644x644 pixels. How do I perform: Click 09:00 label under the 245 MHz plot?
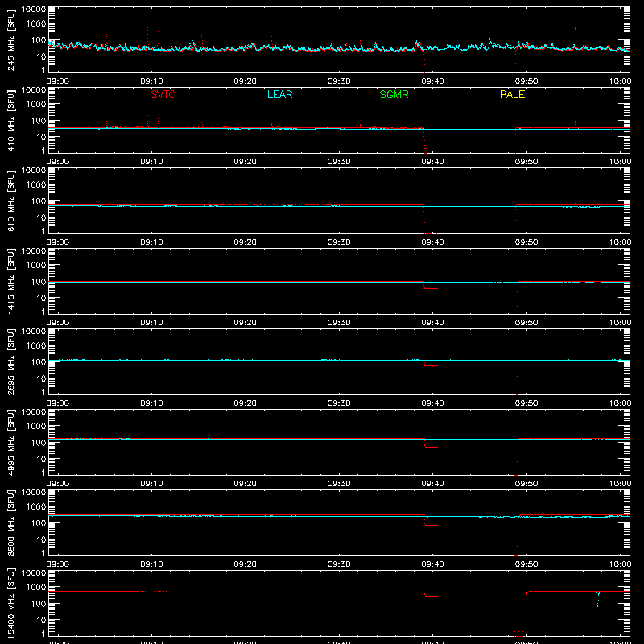[x=57, y=81]
